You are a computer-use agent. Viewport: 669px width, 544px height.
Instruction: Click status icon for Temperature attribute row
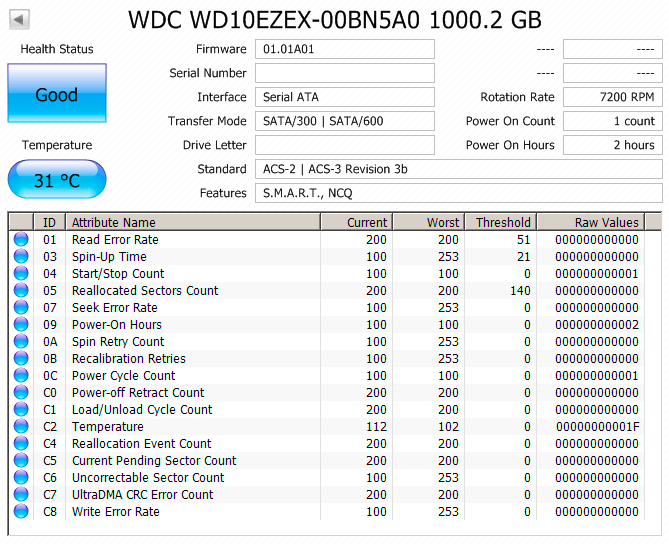pos(21,426)
